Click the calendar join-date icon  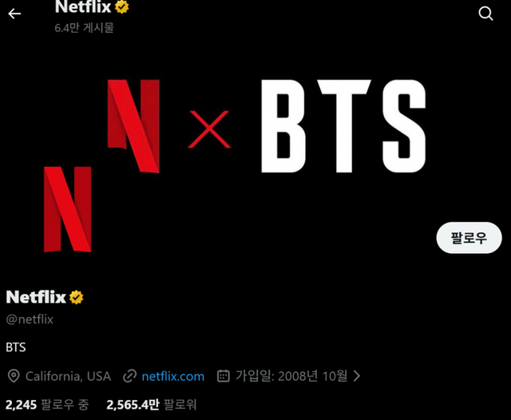224,376
